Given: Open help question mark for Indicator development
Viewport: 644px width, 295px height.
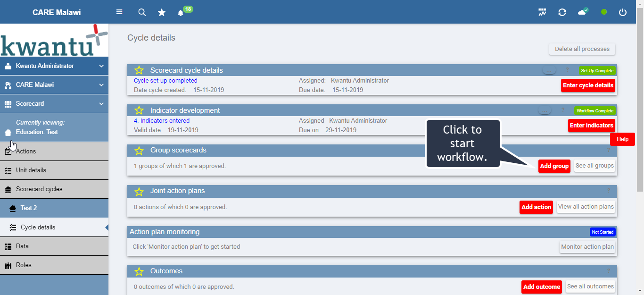Looking at the screenshot, I should (562, 110).
